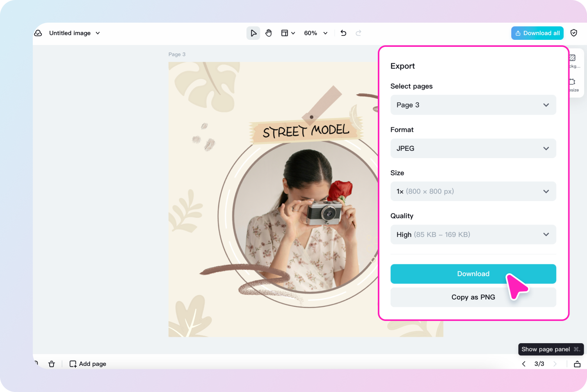Open the layout view icon next to hand tool

[285, 33]
